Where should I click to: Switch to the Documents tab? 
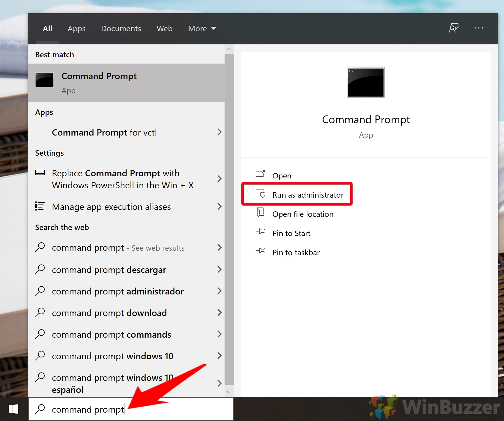tap(121, 28)
